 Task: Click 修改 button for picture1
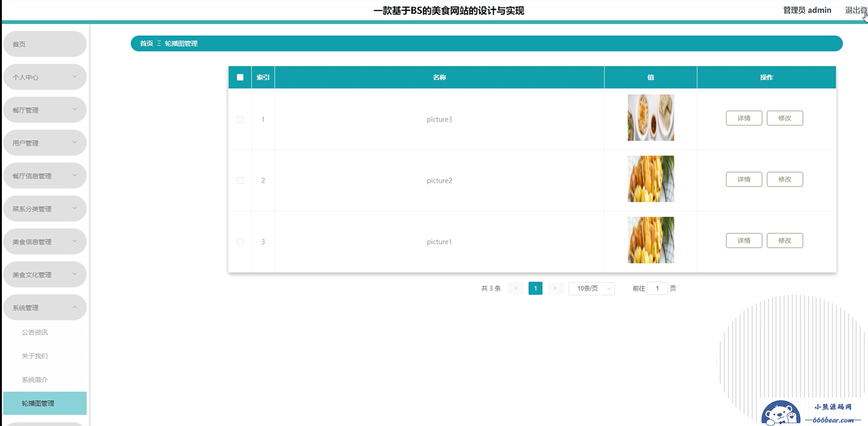(784, 240)
